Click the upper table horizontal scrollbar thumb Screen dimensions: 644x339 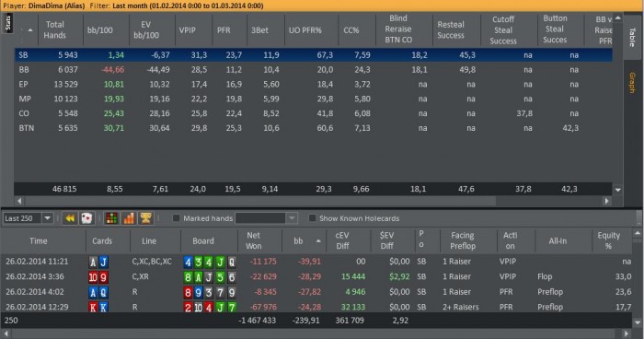[260, 201]
